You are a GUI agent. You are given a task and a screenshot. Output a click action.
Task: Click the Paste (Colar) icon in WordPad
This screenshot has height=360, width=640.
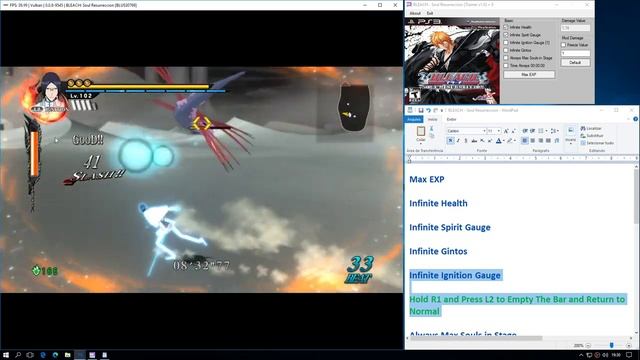pyautogui.click(x=420, y=131)
